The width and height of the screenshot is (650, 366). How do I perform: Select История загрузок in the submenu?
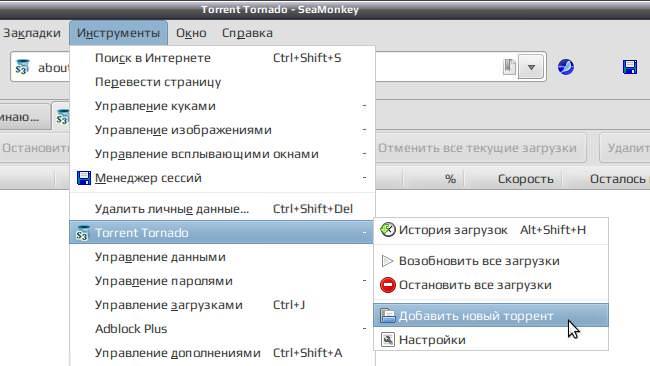[491, 230]
